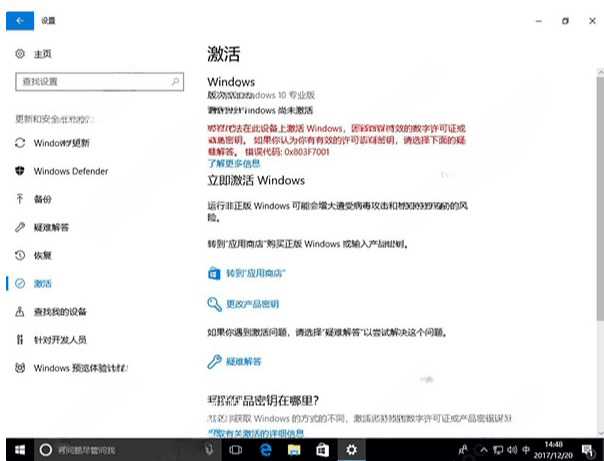Screen dimensions: 604x461
Task: Open activation details link at bottom
Action: click(x=256, y=433)
